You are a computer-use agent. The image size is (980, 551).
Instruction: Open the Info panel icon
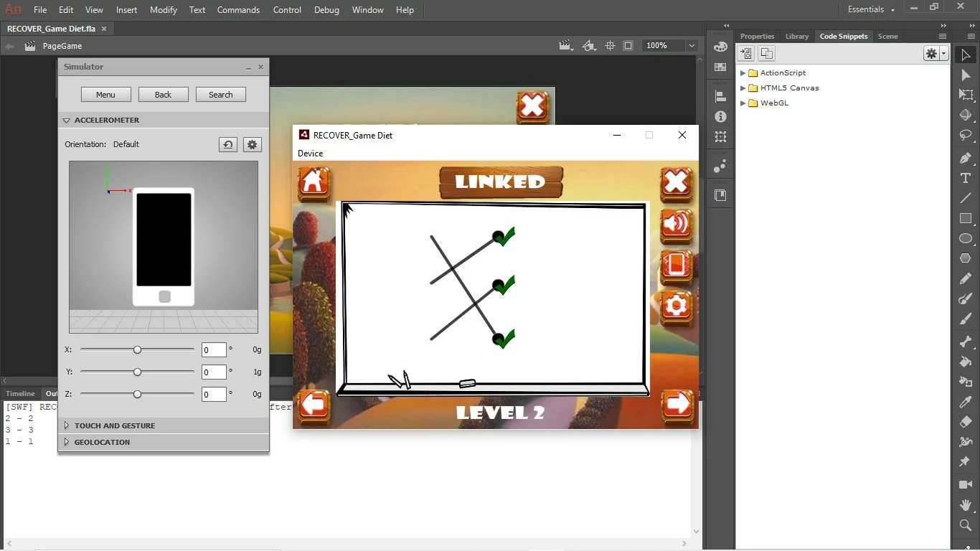(x=721, y=116)
